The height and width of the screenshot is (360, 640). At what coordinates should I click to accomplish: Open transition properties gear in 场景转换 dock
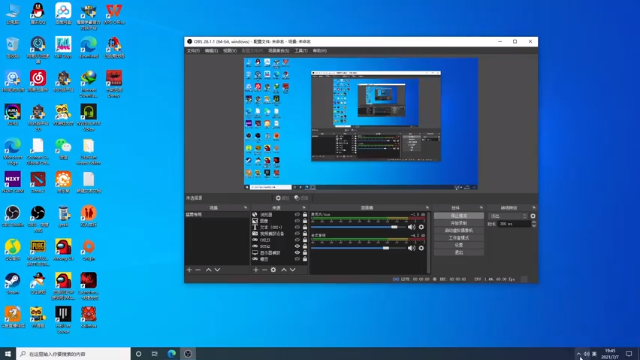[x=533, y=216]
